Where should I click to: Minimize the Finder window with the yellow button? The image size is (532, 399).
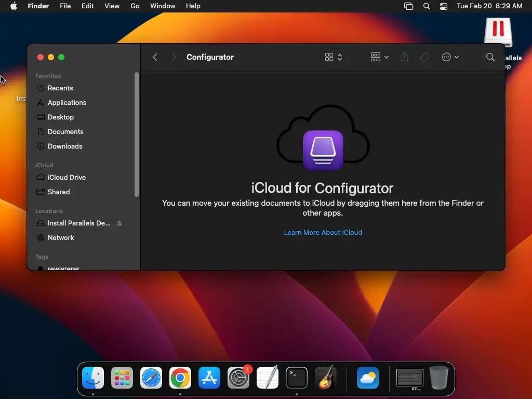51,57
